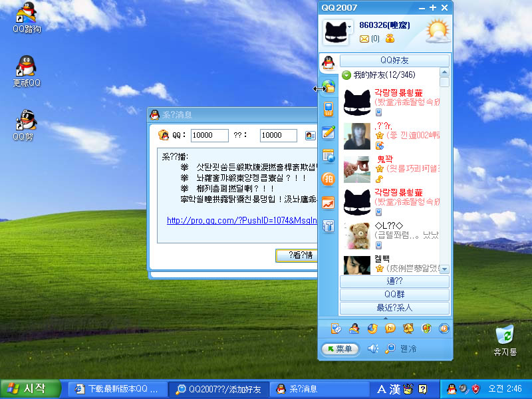
Task: Click the red security shield tray icon
Action: 476,389
